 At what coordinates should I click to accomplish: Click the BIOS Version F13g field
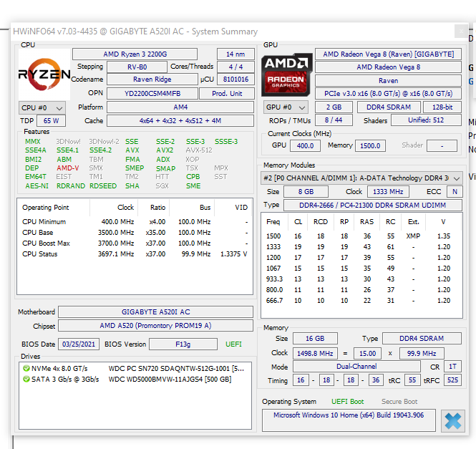(183, 344)
